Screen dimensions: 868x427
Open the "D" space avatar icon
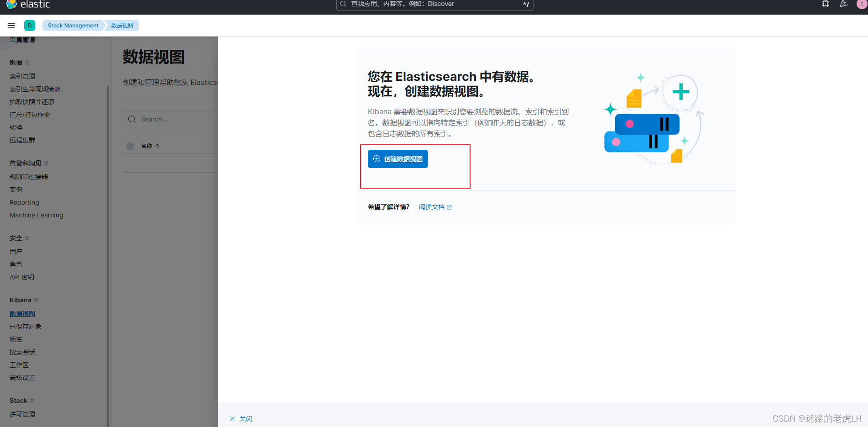pyautogui.click(x=29, y=25)
